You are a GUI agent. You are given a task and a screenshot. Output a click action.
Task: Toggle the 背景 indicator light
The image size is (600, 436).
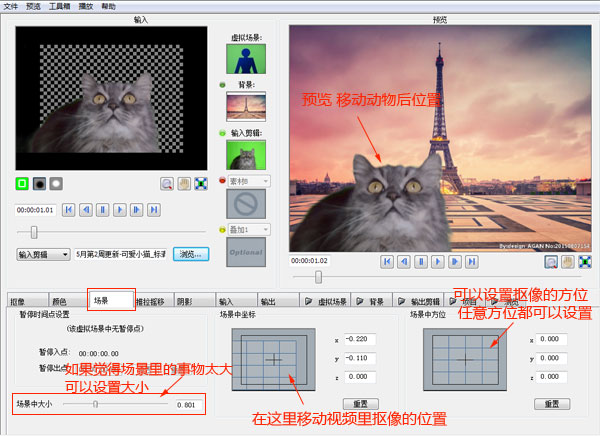[x=222, y=85]
